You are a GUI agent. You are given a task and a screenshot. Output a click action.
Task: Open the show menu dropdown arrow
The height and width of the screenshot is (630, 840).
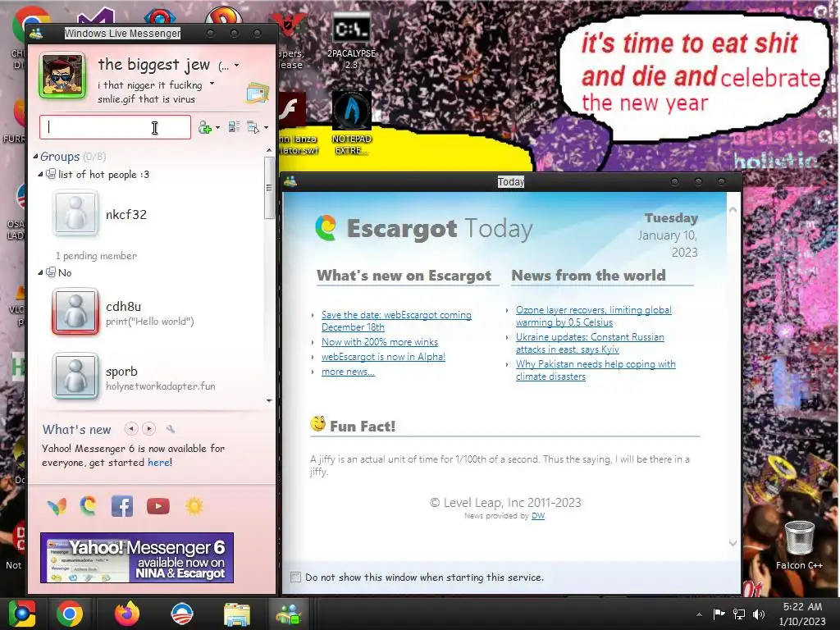coord(266,128)
